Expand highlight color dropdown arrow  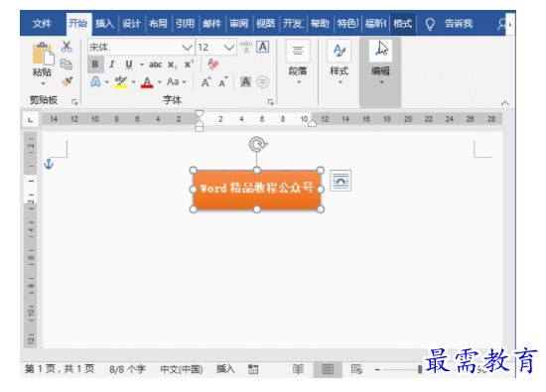click(x=133, y=82)
